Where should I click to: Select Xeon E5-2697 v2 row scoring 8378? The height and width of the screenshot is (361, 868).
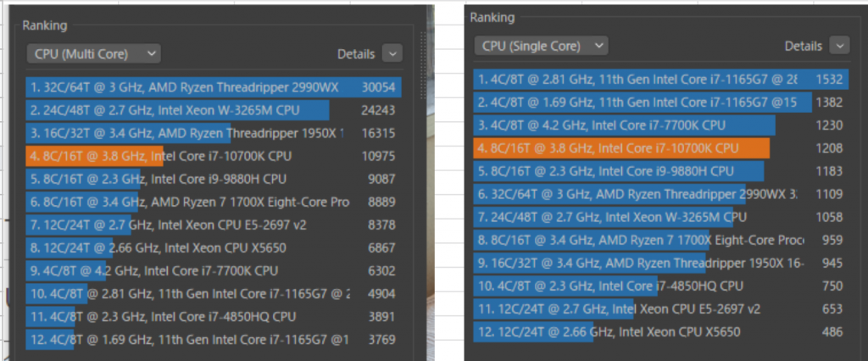[214, 225]
